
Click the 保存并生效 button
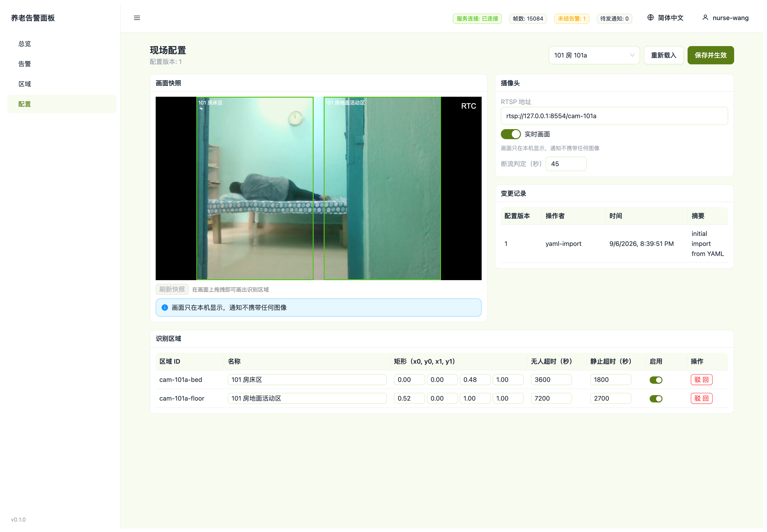point(710,55)
